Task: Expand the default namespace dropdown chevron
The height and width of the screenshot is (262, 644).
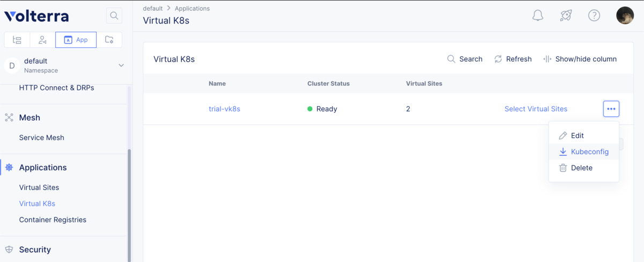Action: click(121, 65)
